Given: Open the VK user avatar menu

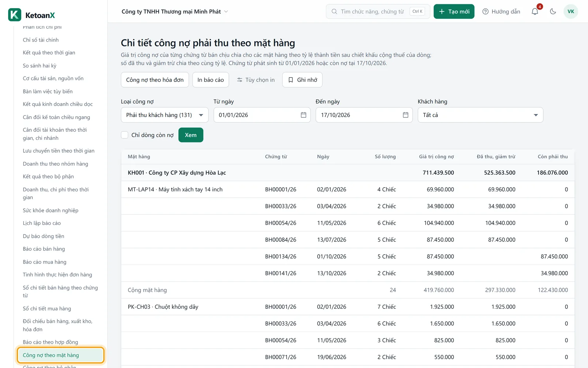Looking at the screenshot, I should pos(571,11).
